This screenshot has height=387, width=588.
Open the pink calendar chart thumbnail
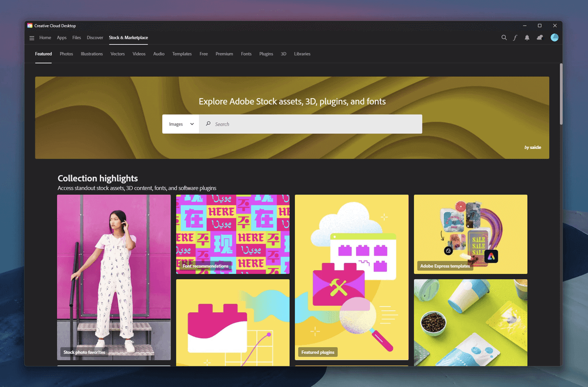pos(233,322)
